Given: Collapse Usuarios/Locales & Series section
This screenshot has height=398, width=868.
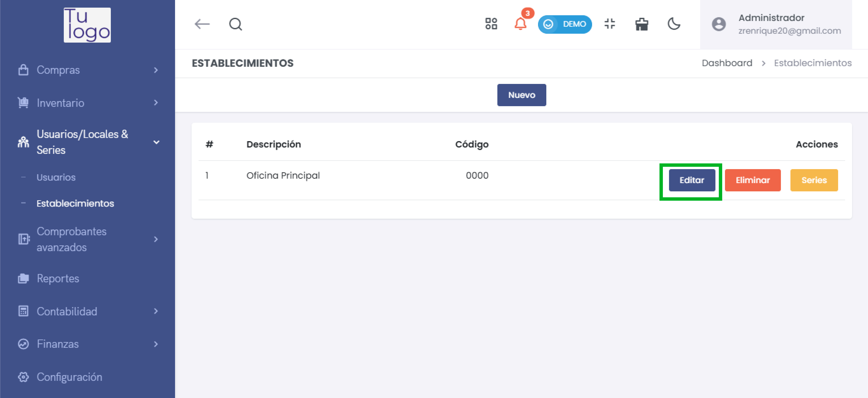Looking at the screenshot, I should [x=156, y=142].
